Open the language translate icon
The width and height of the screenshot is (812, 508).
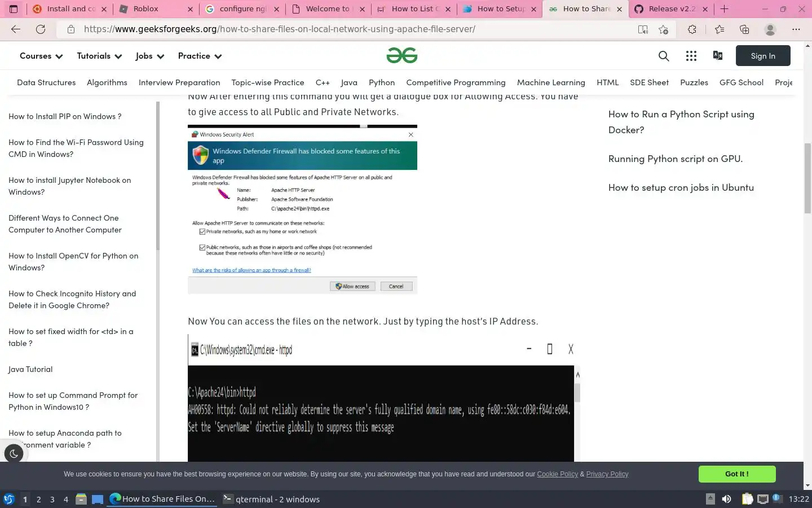[718, 55]
